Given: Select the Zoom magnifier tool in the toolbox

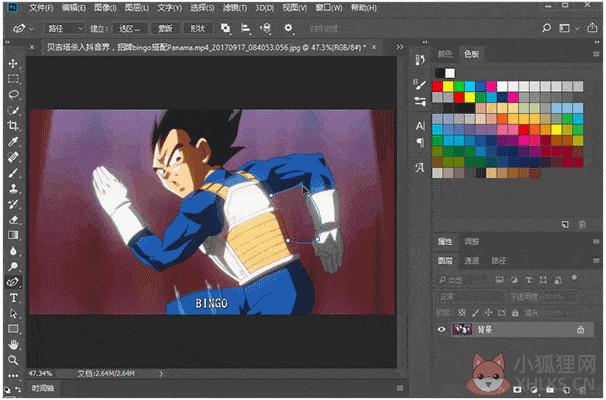Looking at the screenshot, I should (x=13, y=360).
